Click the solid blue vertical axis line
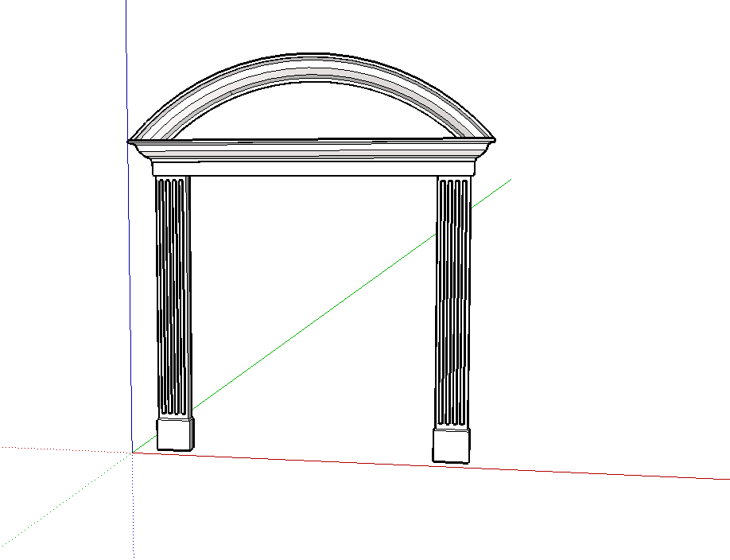This screenshot has width=730, height=560. (x=129, y=226)
